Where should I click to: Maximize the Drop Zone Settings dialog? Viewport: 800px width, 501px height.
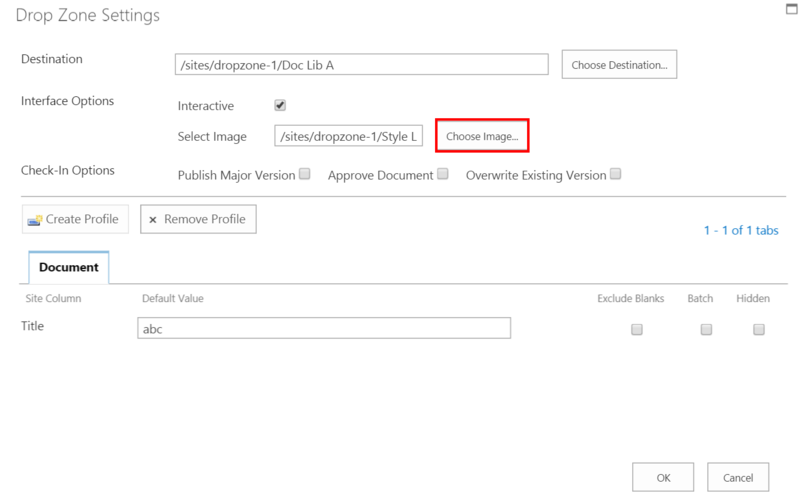(x=790, y=7)
